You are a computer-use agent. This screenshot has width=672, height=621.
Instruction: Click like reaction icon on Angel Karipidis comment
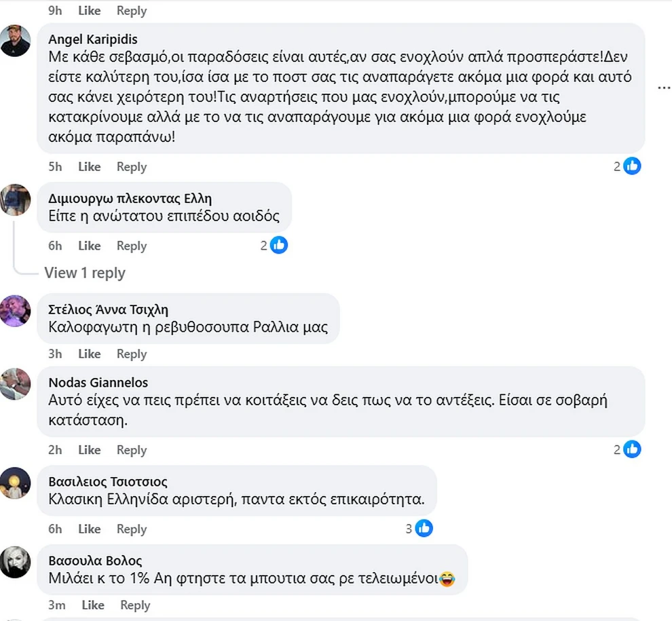632,166
